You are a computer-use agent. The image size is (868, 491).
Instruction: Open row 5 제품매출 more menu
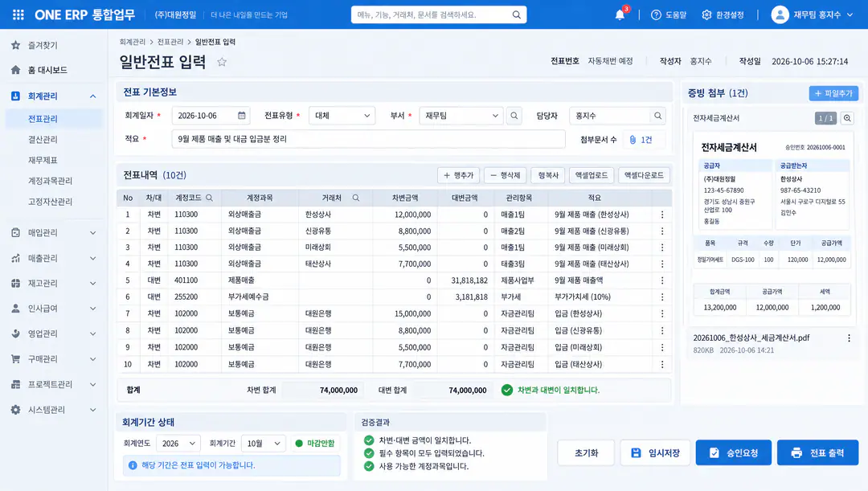662,280
